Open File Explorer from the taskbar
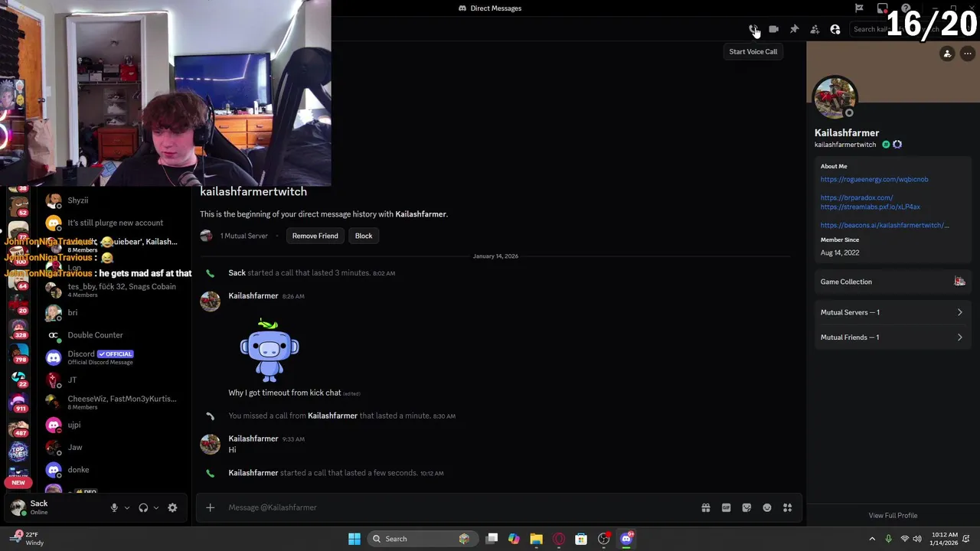 (536, 539)
